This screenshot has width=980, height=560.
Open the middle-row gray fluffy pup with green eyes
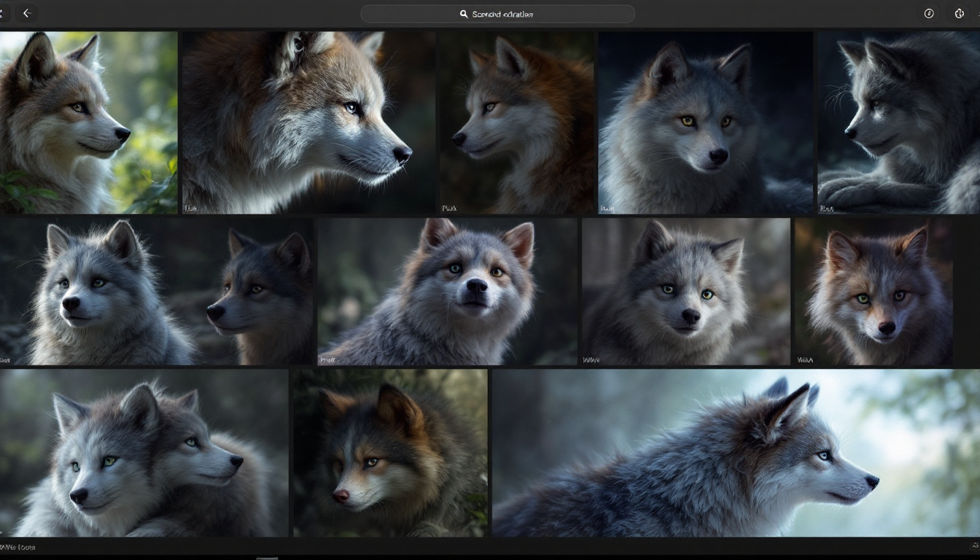[685, 291]
